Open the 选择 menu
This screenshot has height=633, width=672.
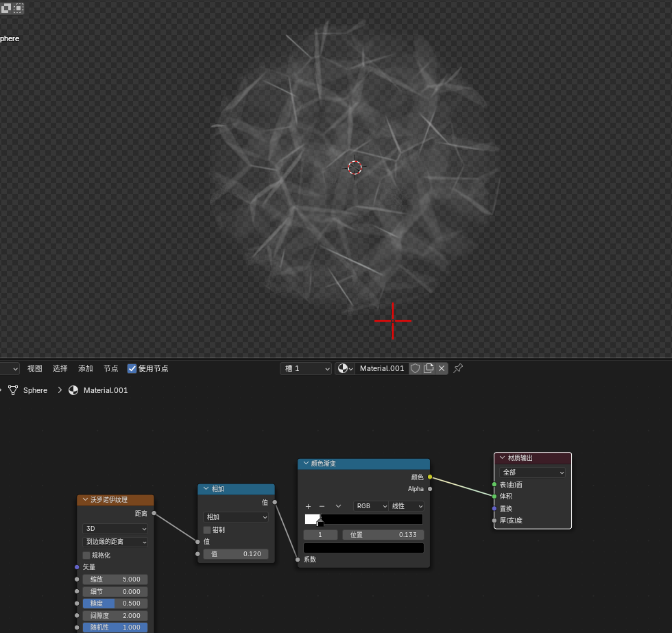[60, 368]
